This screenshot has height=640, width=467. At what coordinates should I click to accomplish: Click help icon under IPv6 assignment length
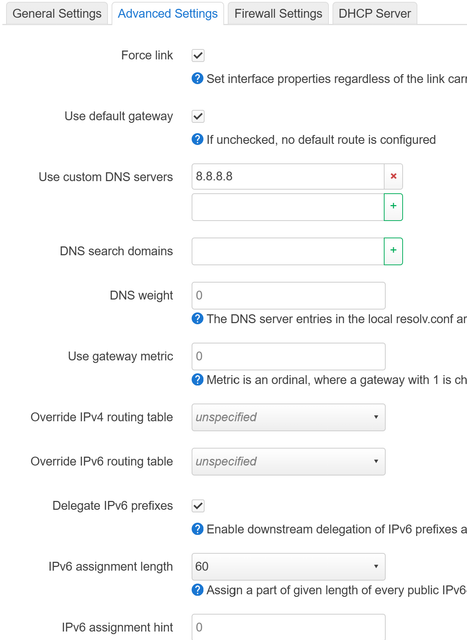[197, 590]
